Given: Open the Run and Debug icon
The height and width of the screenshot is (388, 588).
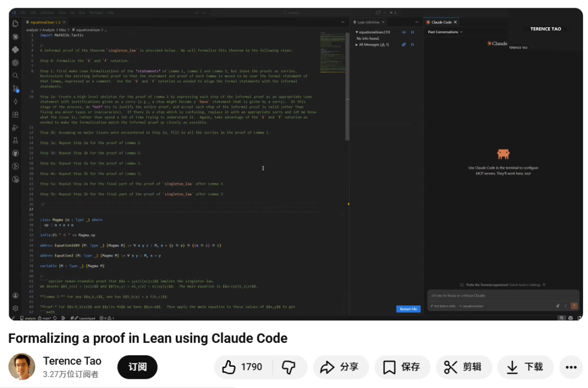Looking at the screenshot, I should (x=15, y=128).
